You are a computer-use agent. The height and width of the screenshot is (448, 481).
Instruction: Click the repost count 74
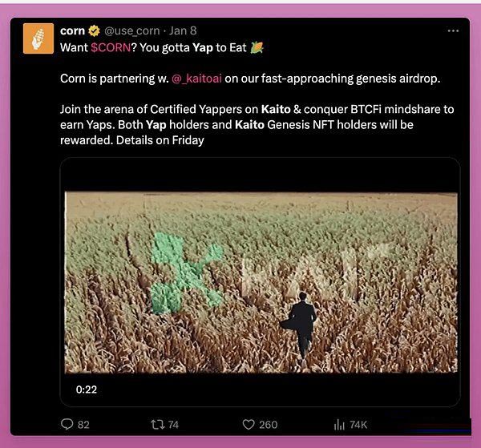click(x=173, y=424)
